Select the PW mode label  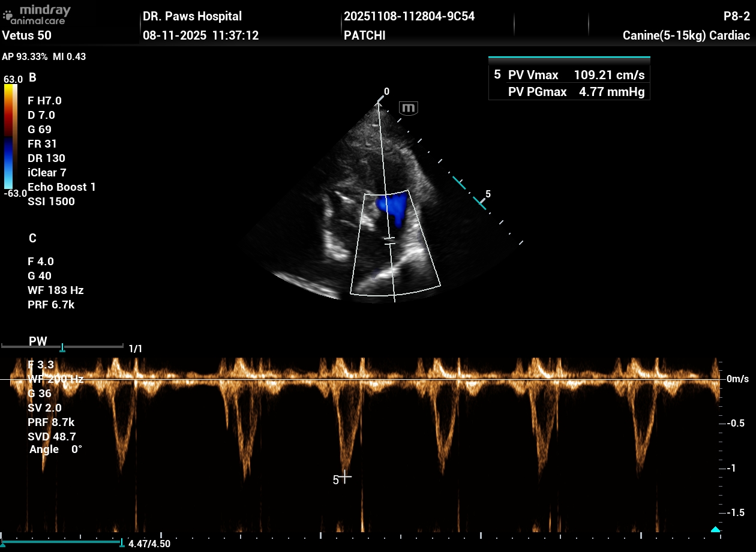[x=38, y=341]
